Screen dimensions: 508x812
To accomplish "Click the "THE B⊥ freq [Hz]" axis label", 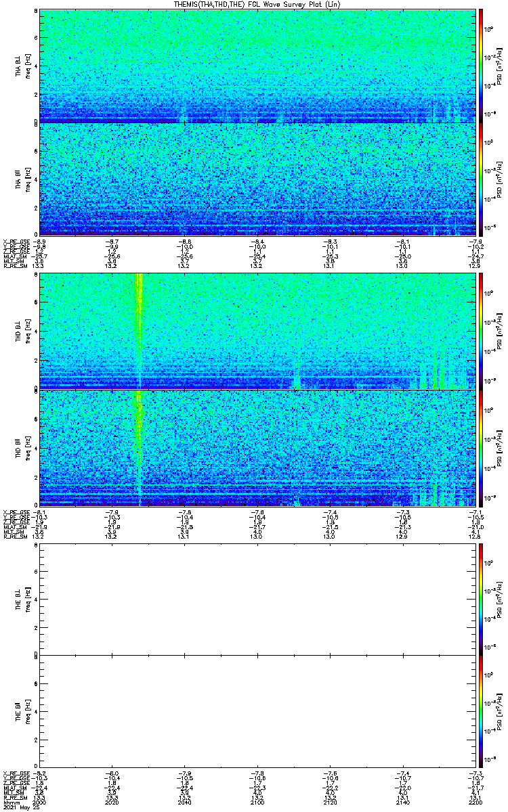I will [x=22, y=599].
